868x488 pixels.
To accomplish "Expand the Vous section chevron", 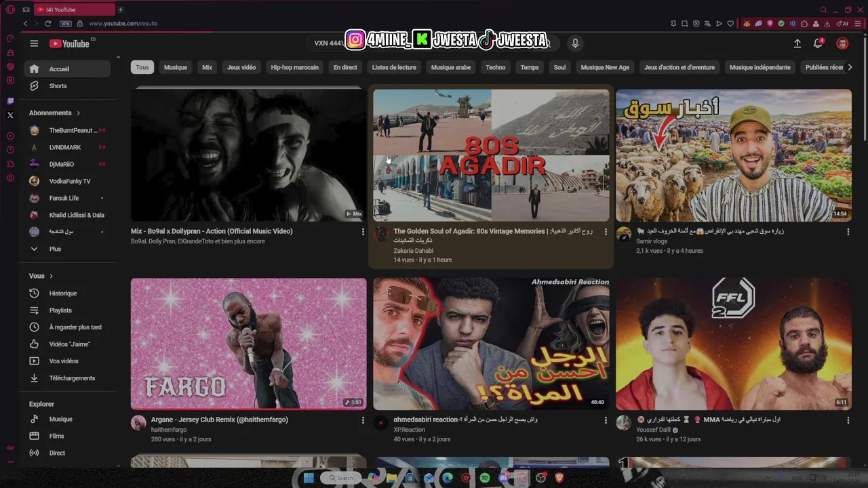I will [x=51, y=276].
